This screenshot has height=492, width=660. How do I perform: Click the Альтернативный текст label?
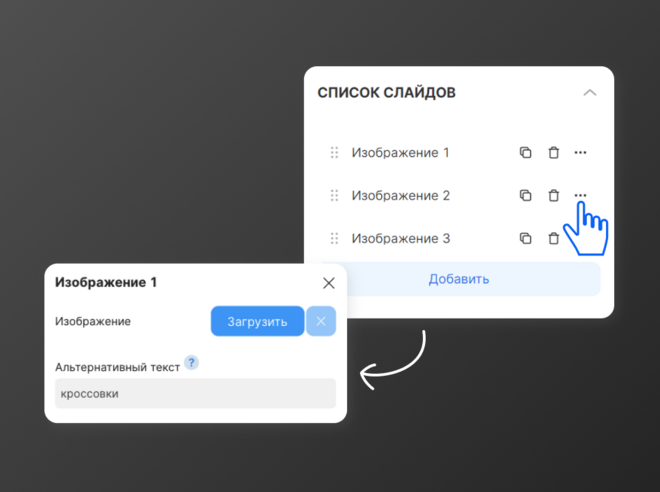point(117,367)
